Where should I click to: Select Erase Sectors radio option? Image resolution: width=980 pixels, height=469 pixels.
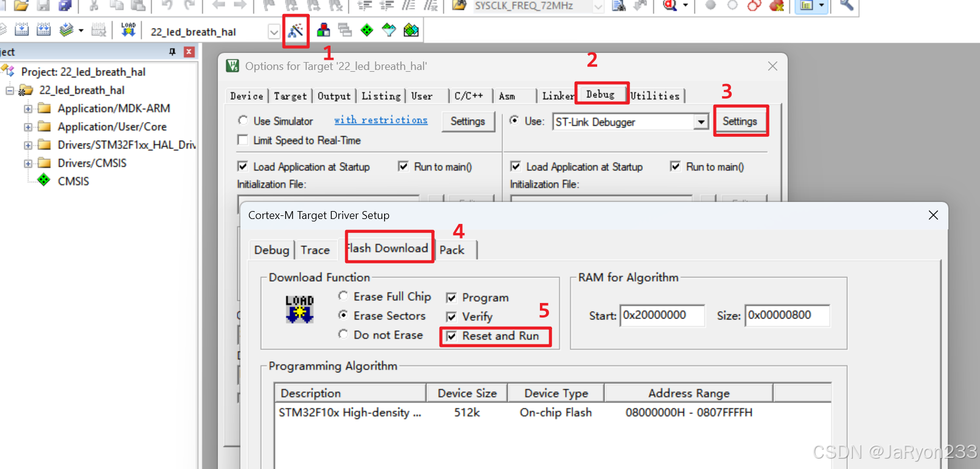pyautogui.click(x=343, y=315)
